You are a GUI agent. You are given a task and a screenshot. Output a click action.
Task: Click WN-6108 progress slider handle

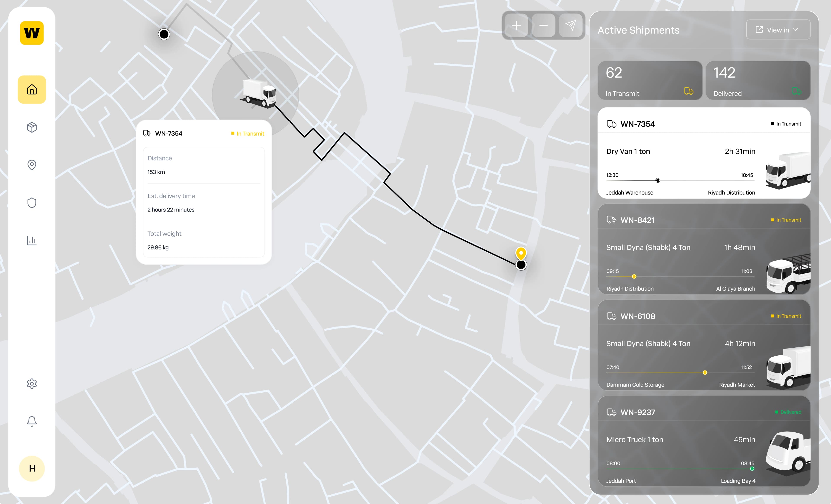705,373
